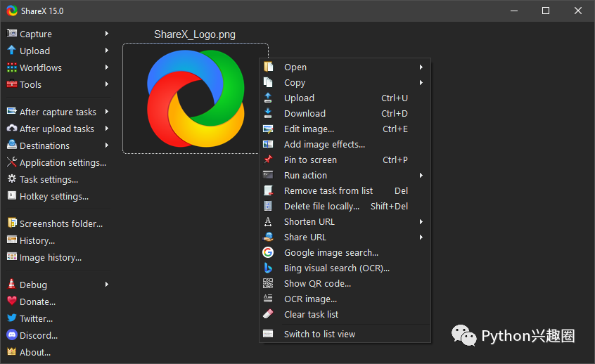Click the Pin to screen pushpin icon
This screenshot has height=364, width=595.
268,160
